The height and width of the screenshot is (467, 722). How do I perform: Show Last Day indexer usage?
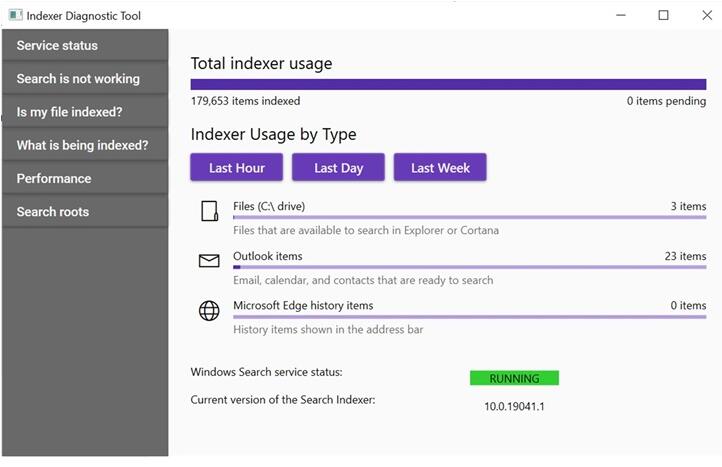click(x=338, y=168)
